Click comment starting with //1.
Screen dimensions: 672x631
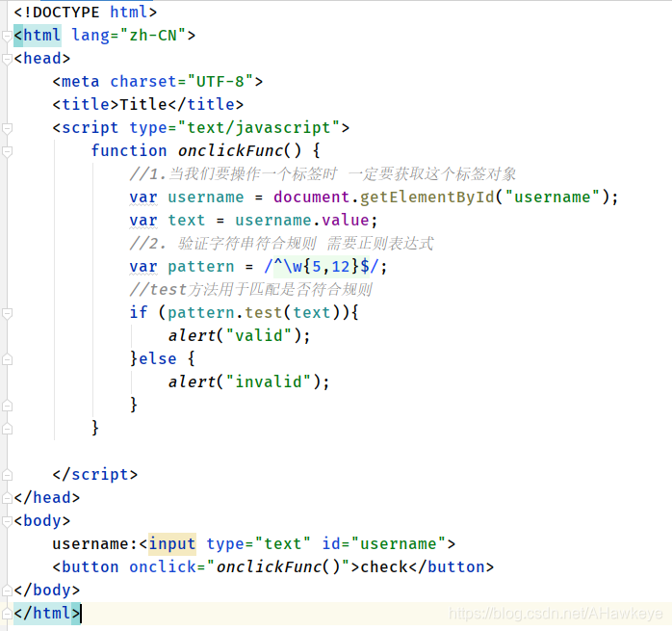click(x=323, y=173)
